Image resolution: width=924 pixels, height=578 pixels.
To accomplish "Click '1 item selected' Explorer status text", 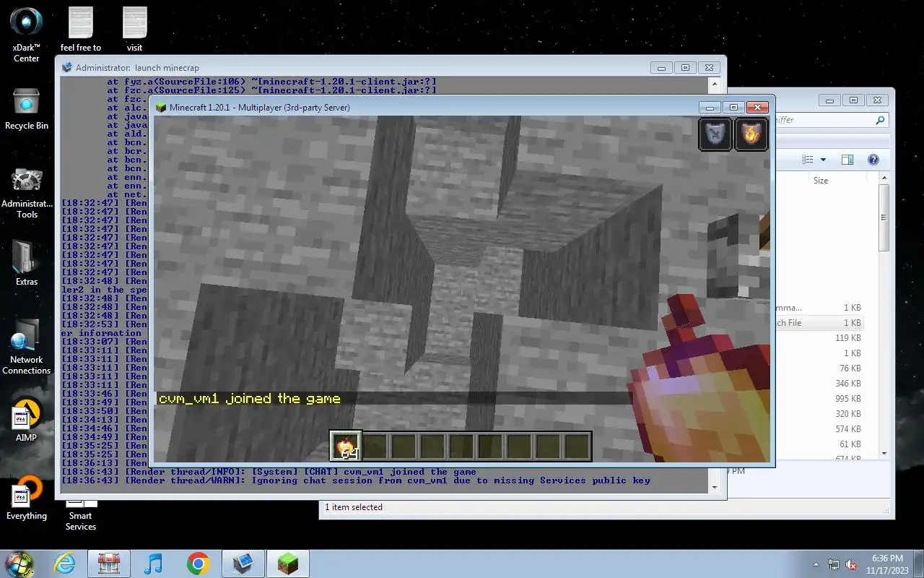I will click(x=354, y=507).
